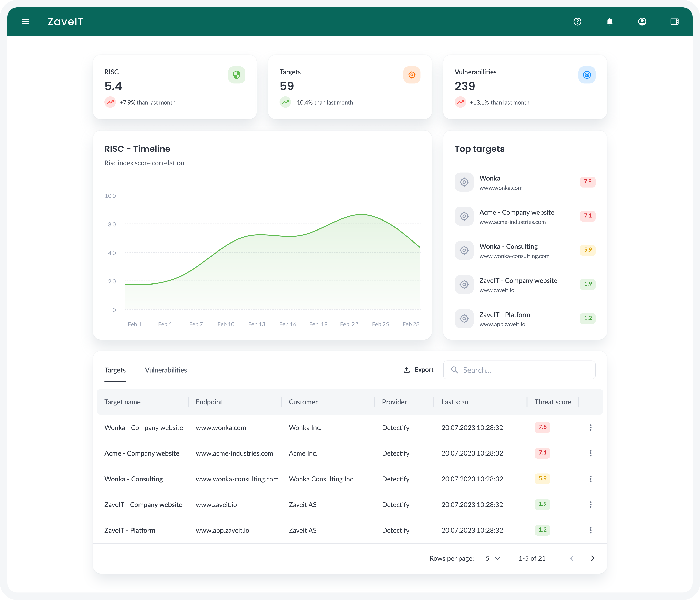Screen dimensions: 700x600
Task: Click the orange target icon on Targets card
Action: (x=412, y=75)
